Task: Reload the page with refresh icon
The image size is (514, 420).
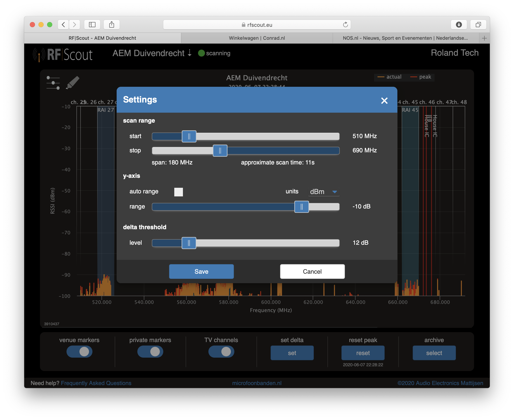Action: coord(345,24)
